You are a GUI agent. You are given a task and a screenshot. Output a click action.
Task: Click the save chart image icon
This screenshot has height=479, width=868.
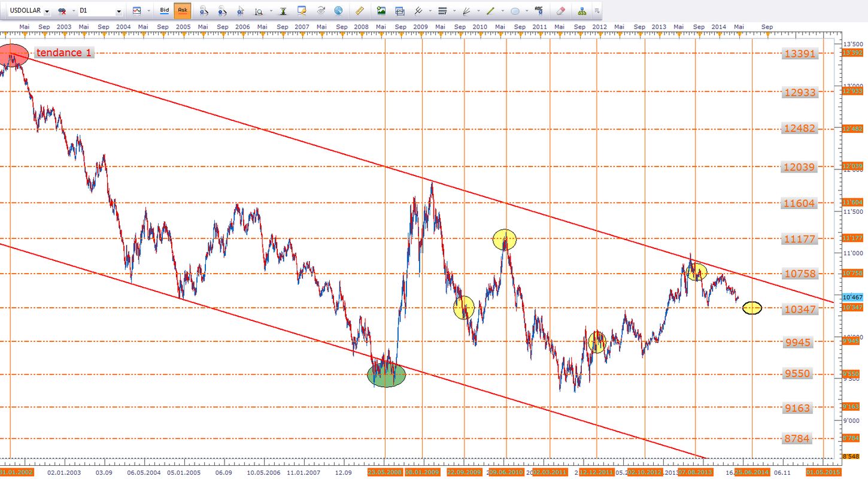tap(381, 11)
